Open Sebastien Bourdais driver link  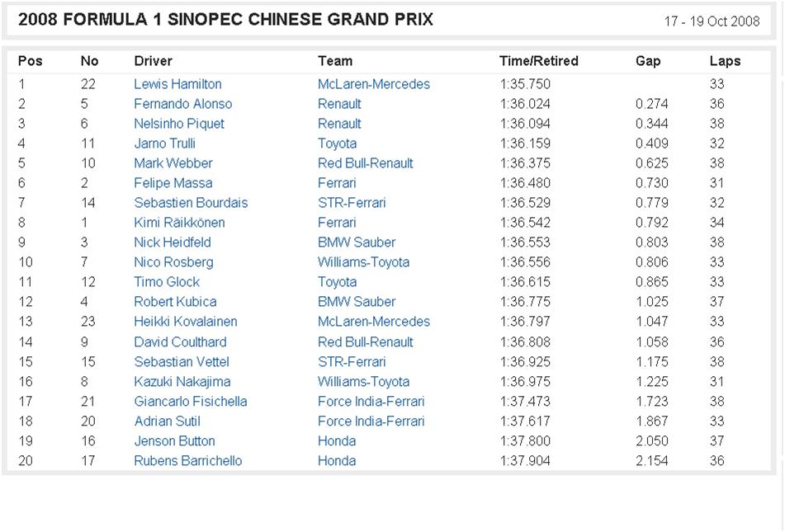click(x=191, y=203)
